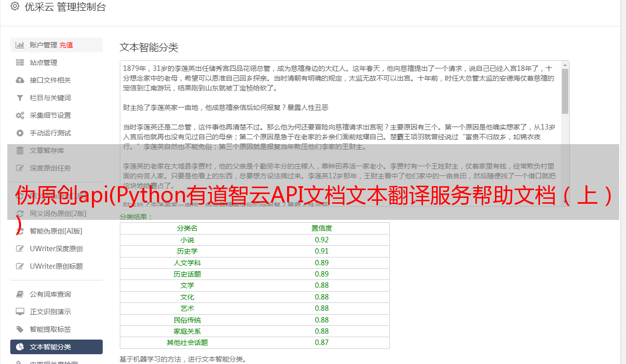The height and width of the screenshot is (364, 626).
Task: Click the 置信度 column header
Action: (x=322, y=228)
